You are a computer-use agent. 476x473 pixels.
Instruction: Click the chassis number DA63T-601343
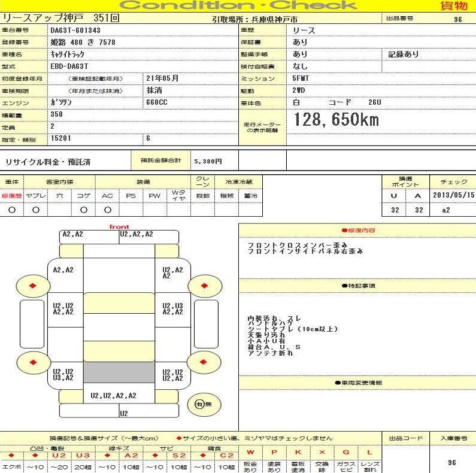coord(75,30)
